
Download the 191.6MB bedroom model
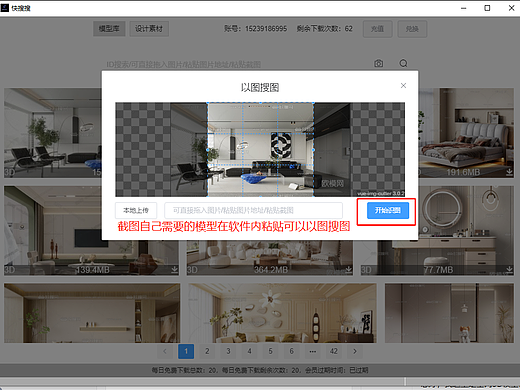coord(509,172)
